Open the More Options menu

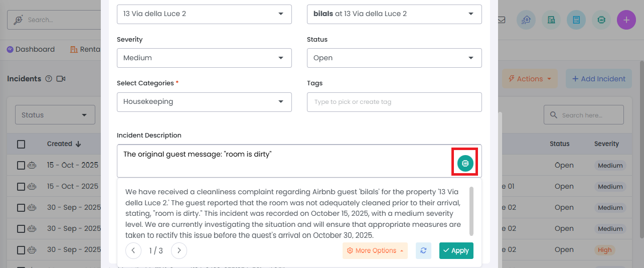[x=375, y=250]
